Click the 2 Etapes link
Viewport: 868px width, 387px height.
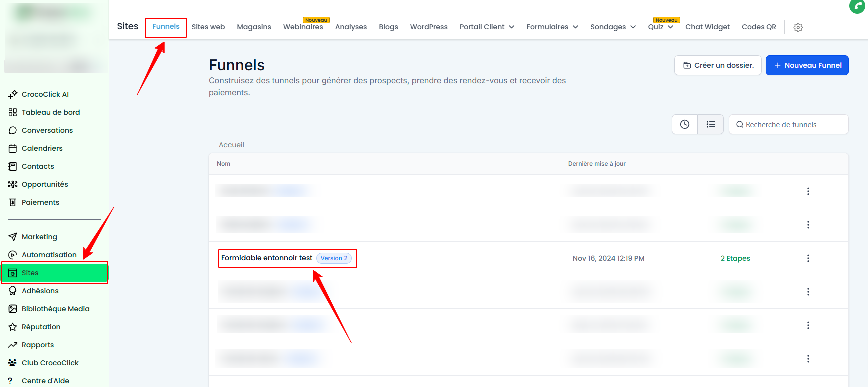click(x=735, y=258)
